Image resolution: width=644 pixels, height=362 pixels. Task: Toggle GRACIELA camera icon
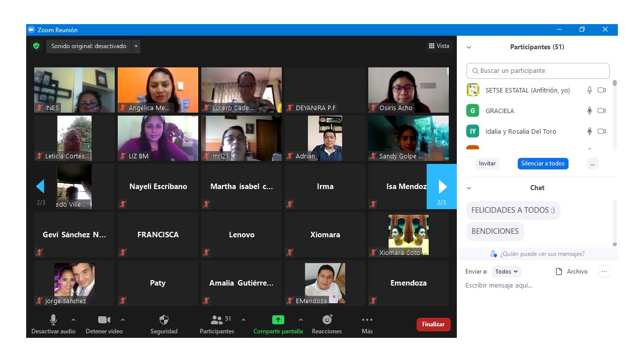[602, 111]
